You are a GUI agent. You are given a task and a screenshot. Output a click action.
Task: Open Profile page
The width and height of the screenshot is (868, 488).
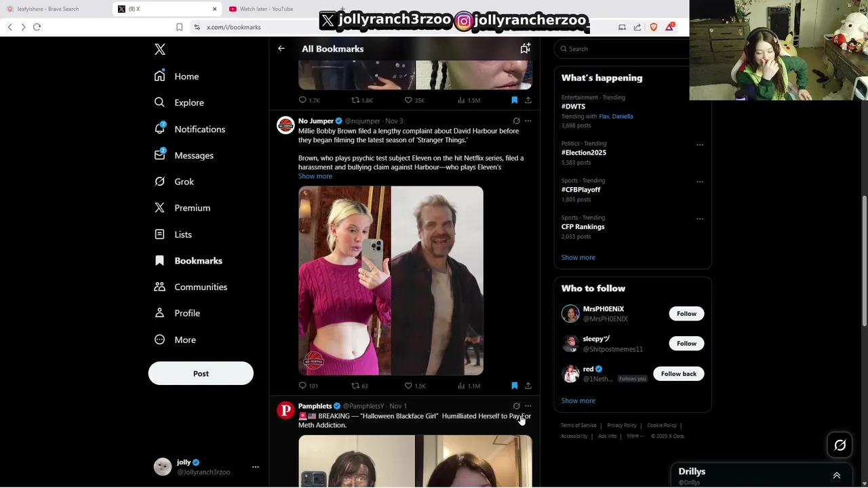[177, 313]
